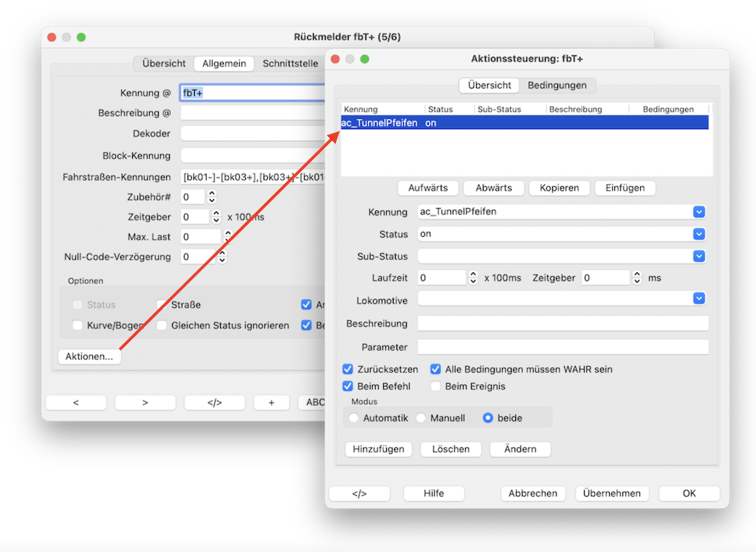Click the next record > button
Image resolution: width=756 pixels, height=552 pixels.
click(x=145, y=402)
